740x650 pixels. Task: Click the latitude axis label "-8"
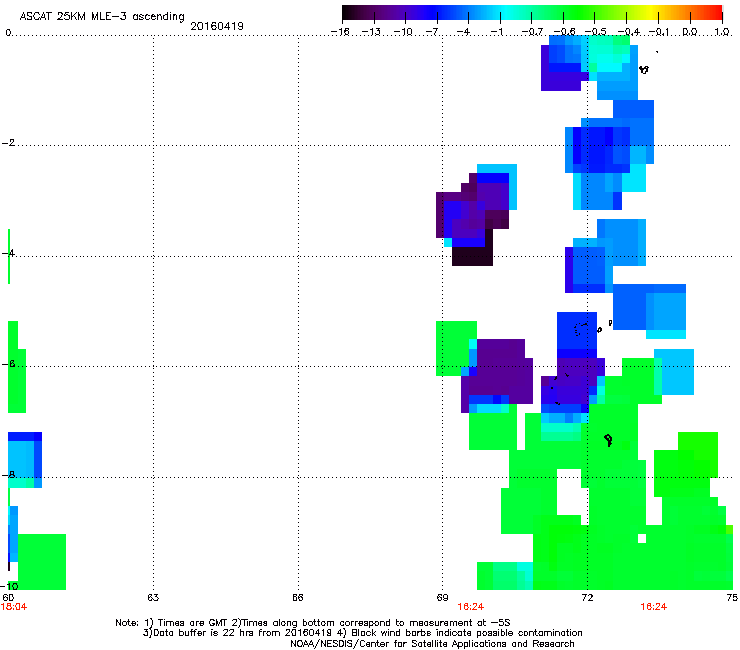8,475
